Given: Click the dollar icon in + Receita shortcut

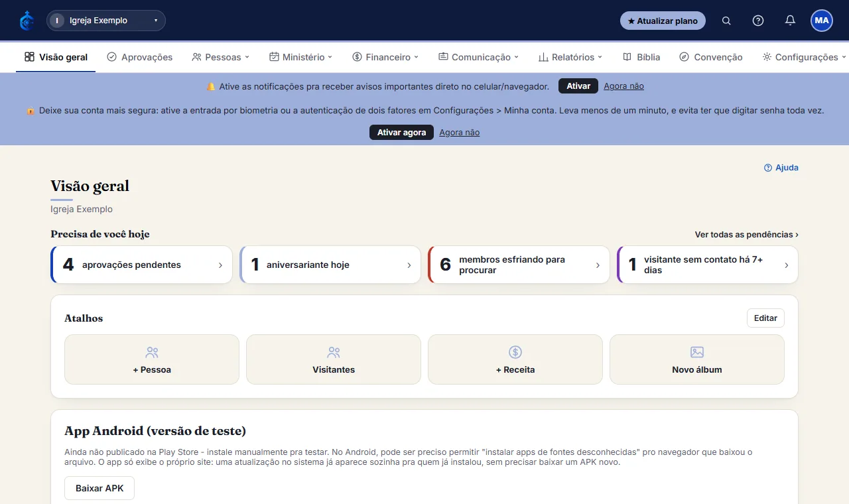Looking at the screenshot, I should [515, 352].
